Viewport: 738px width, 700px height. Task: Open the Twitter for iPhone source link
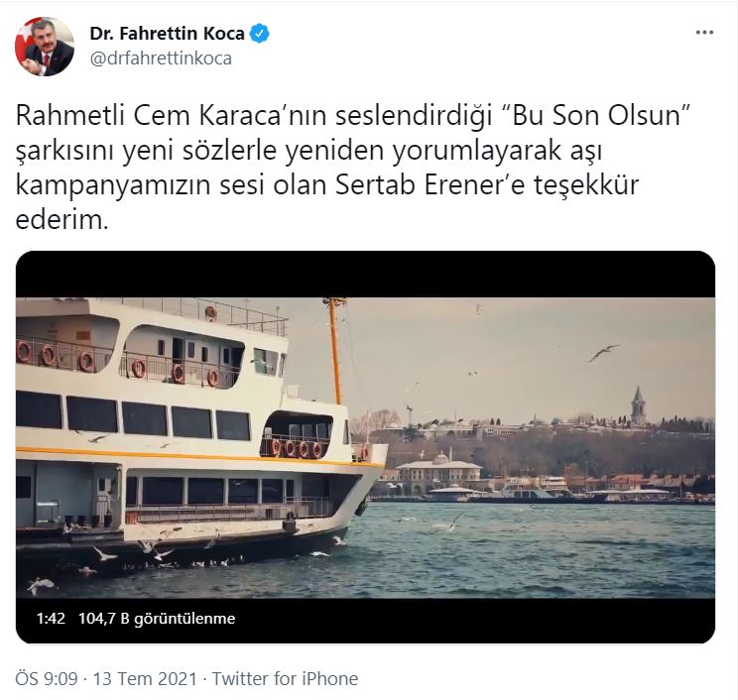(285, 679)
